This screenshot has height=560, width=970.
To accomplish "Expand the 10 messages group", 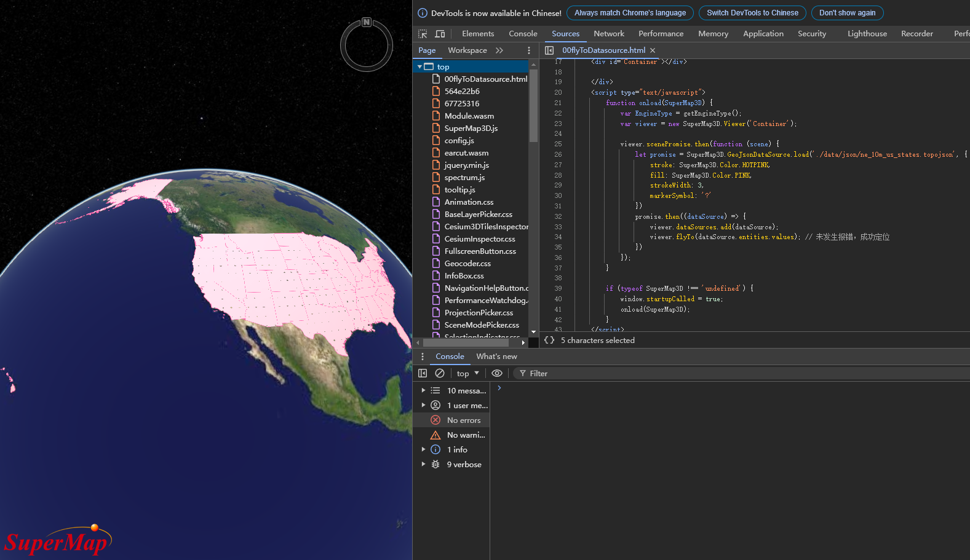I will [423, 391].
